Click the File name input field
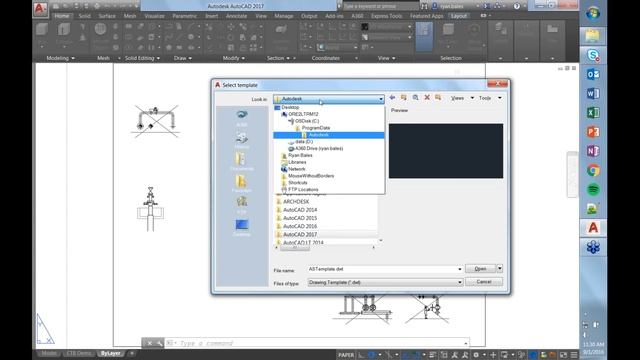The image size is (640, 360). 382,269
